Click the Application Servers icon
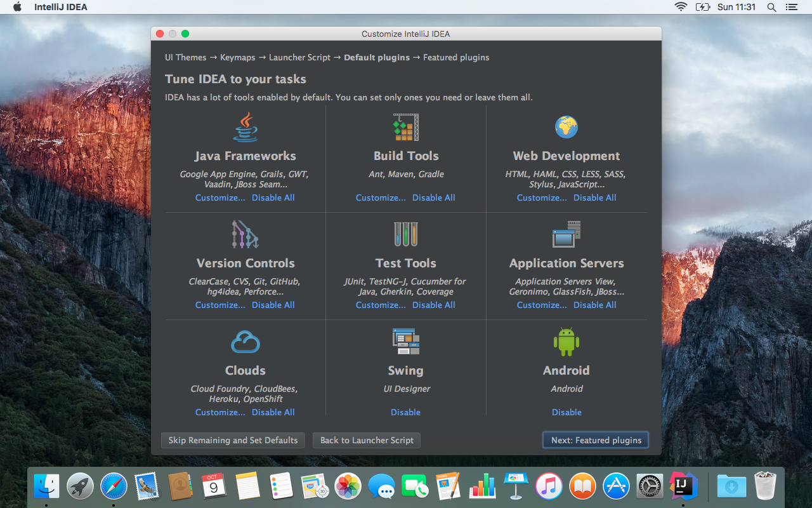The height and width of the screenshot is (508, 812). pos(566,234)
